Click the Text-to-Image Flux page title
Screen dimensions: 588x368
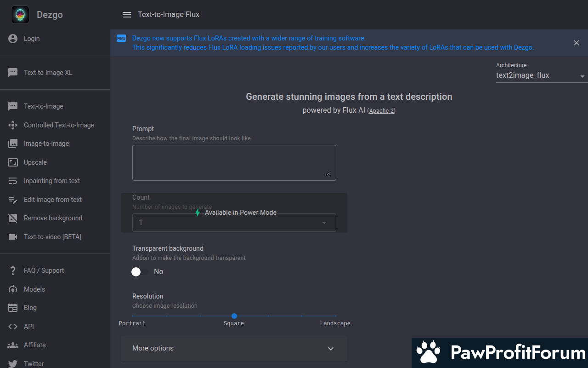tap(169, 15)
